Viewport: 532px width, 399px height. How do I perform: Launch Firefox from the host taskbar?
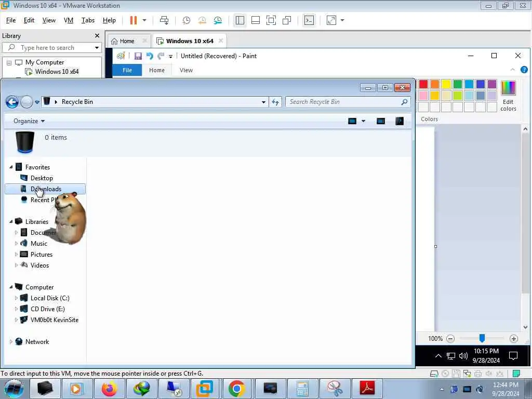[109, 389]
